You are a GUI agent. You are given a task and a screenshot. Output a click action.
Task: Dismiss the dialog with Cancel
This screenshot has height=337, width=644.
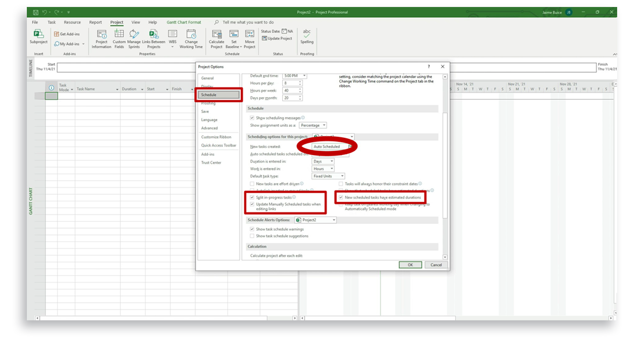(x=436, y=265)
